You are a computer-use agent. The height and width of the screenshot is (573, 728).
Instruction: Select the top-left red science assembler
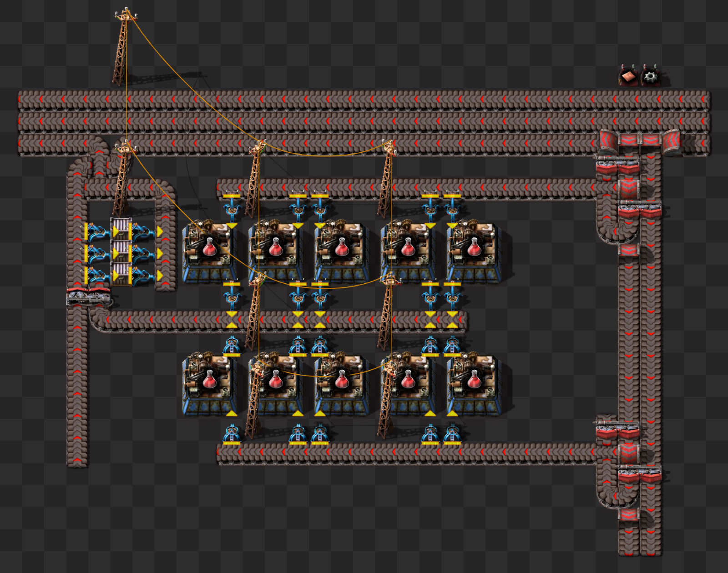click(210, 251)
